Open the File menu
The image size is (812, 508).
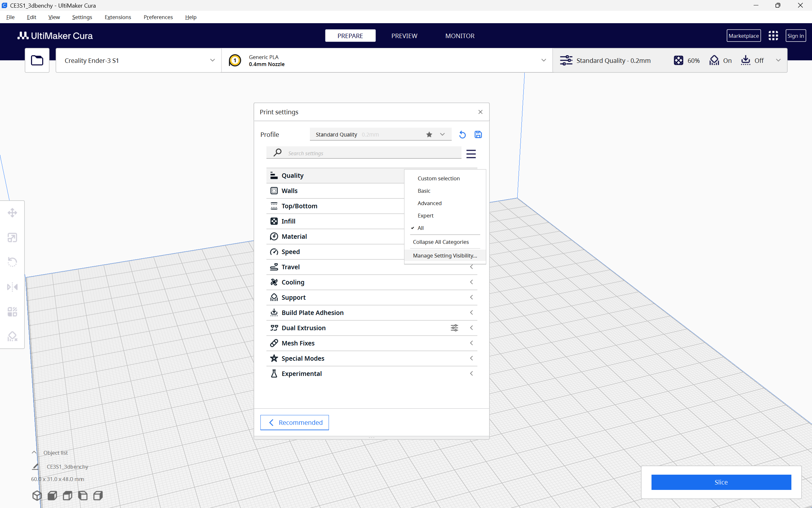tap(10, 17)
